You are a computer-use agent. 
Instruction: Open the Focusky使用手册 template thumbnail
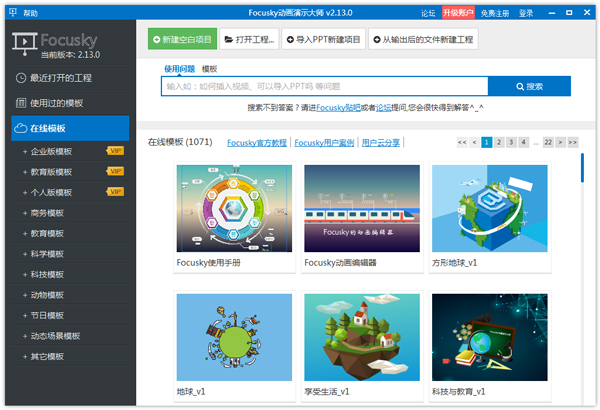pyautogui.click(x=234, y=209)
